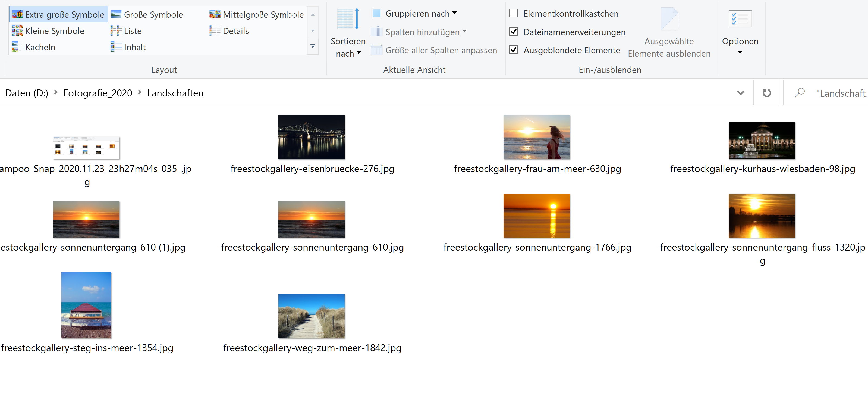Open the Optionen dropdown arrow
The width and height of the screenshot is (868, 393).
click(x=740, y=52)
